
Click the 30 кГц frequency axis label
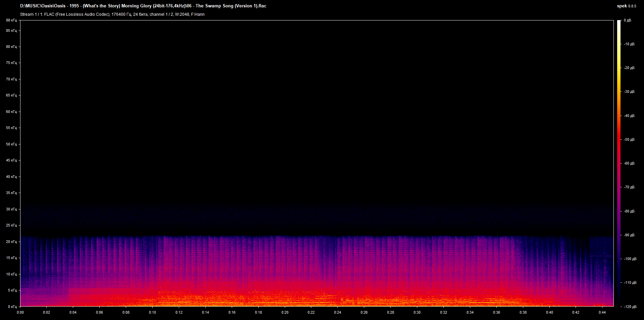point(11,209)
